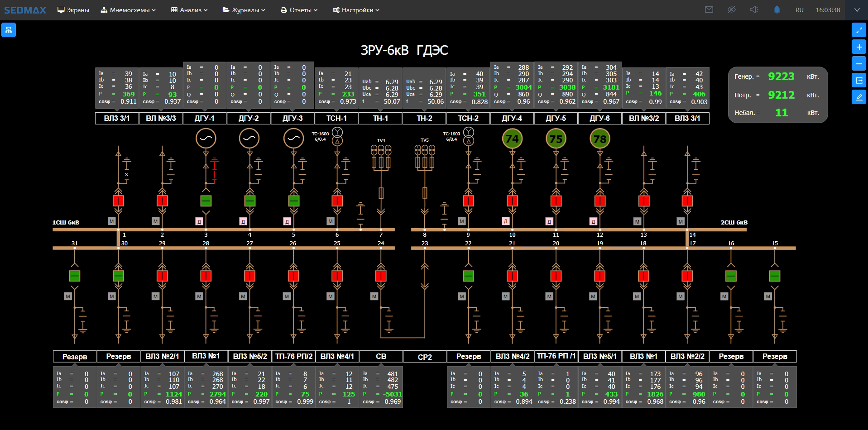Click the fullscreen expand icon
Viewport: 868px width, 430px height.
858,30
